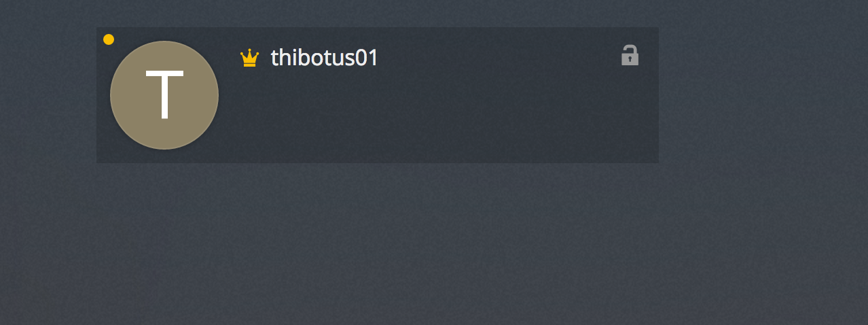
Task: Select the grey unlocked padlock symbol
Action: point(630,55)
